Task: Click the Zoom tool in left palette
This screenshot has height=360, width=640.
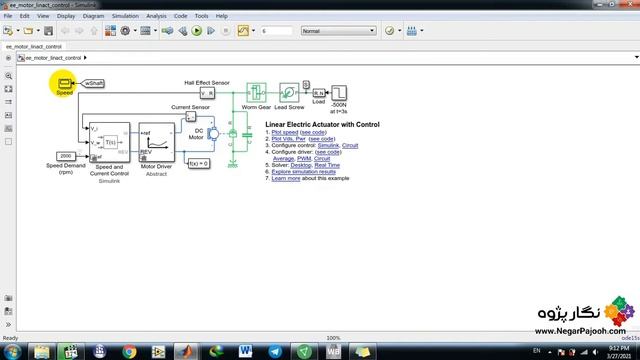Action: tap(9, 76)
